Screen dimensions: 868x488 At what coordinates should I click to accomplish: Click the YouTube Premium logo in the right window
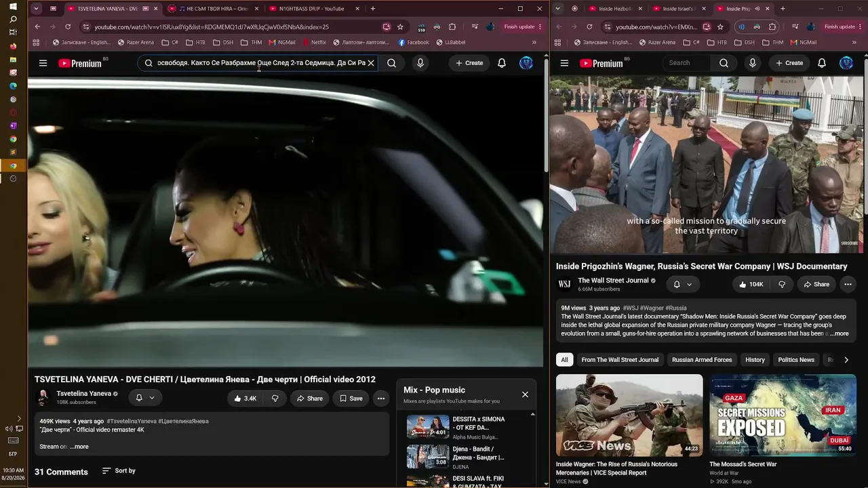pyautogui.click(x=601, y=63)
